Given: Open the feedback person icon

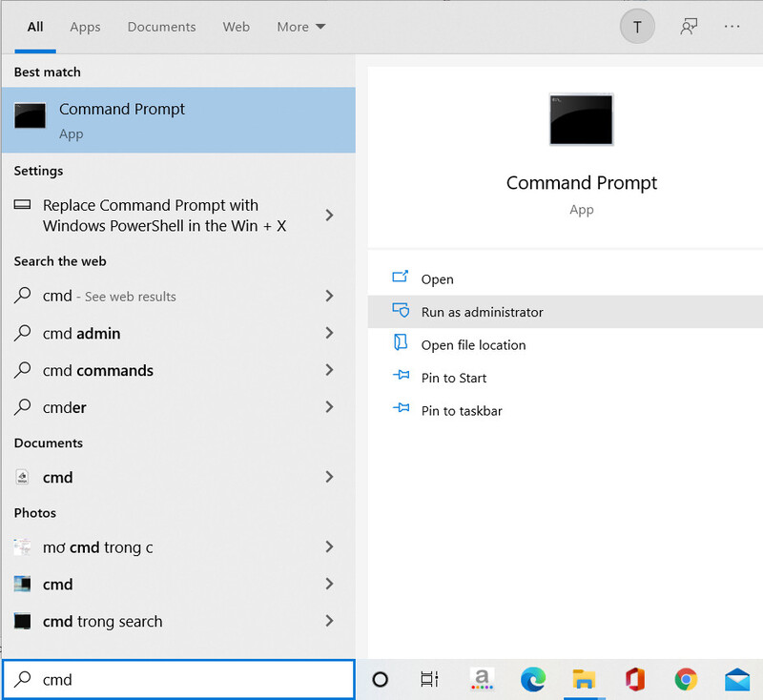Looking at the screenshot, I should click(689, 27).
